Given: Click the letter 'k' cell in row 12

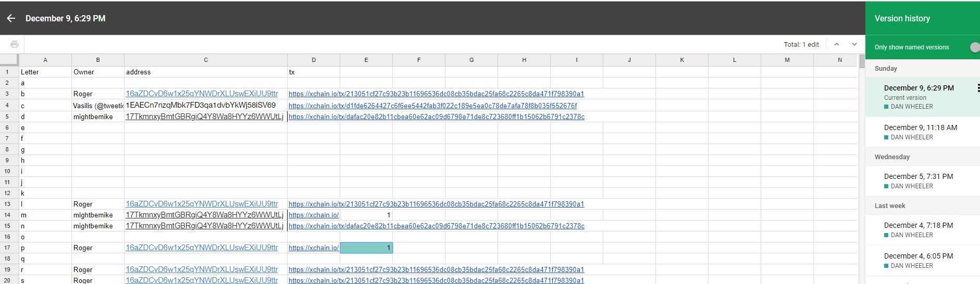Looking at the screenshot, I should (45, 193).
